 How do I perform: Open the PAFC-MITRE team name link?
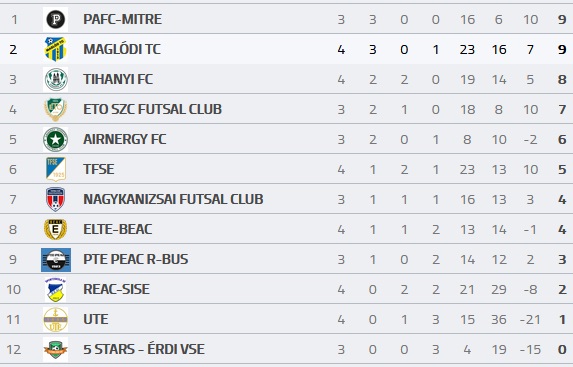122,19
